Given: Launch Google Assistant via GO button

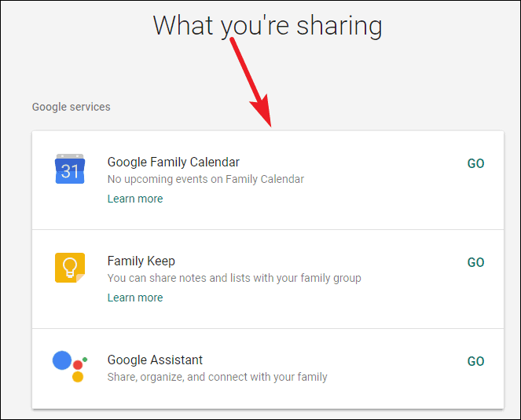Looking at the screenshot, I should pyautogui.click(x=475, y=361).
